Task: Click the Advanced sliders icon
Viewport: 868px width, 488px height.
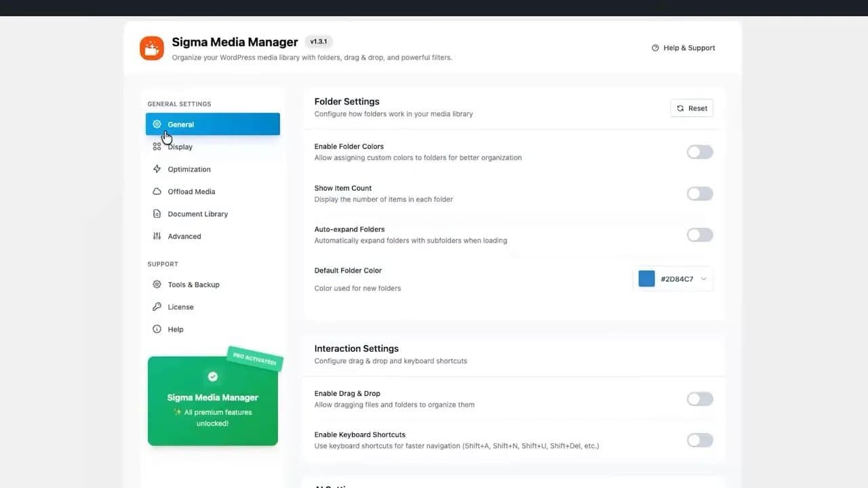Action: pyautogui.click(x=157, y=236)
